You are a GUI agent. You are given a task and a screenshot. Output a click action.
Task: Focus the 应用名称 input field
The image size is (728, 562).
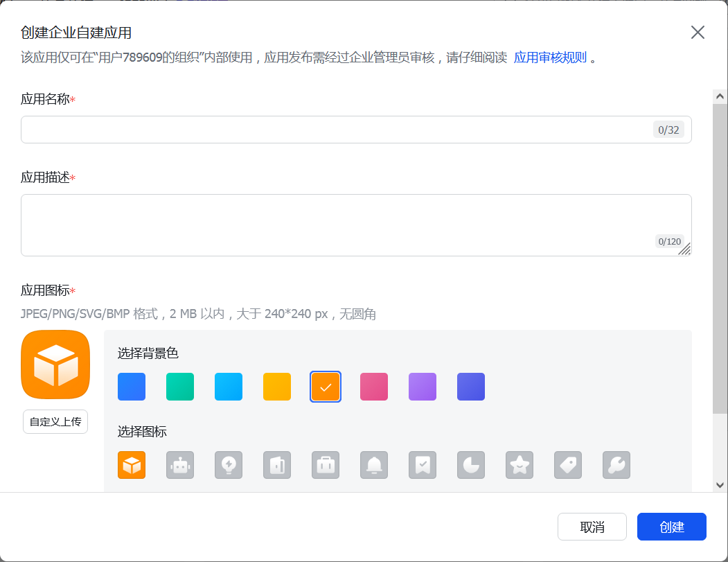pos(356,130)
